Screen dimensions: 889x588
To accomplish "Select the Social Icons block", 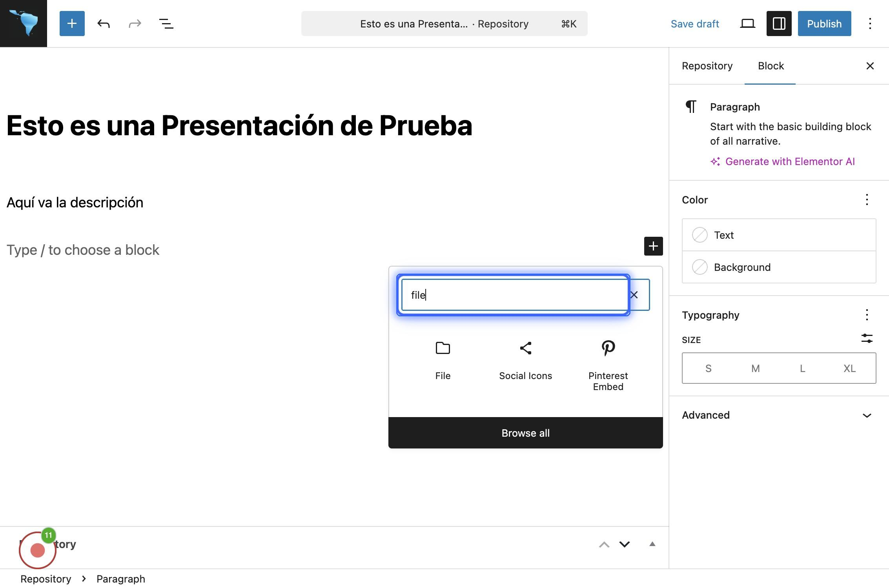I will click(525, 360).
